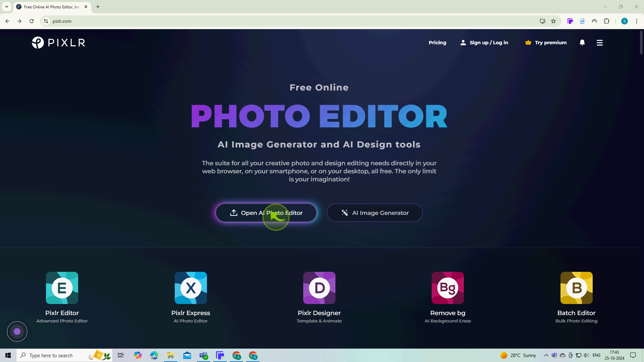The image size is (644, 362).
Task: Click the page vertical scrollbar
Action: [x=641, y=42]
